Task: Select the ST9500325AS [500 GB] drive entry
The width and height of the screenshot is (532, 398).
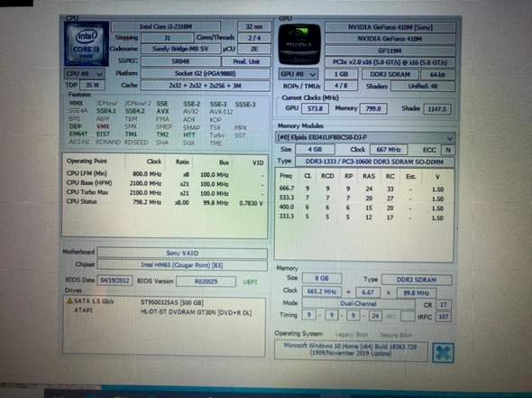Action: click(x=171, y=302)
